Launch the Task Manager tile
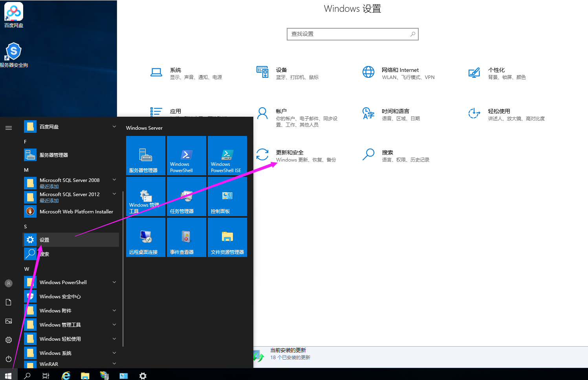 tap(186, 196)
